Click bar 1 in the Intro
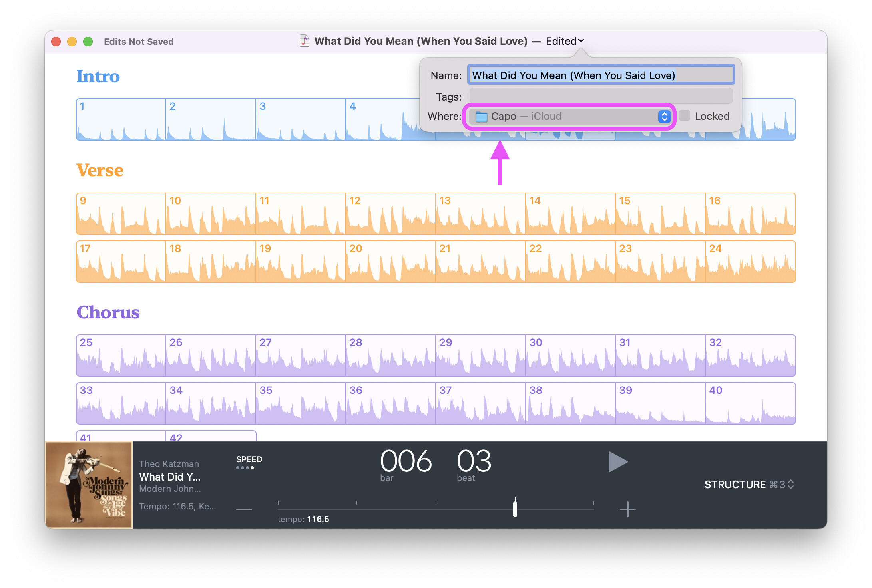872x588 pixels. 121,119
